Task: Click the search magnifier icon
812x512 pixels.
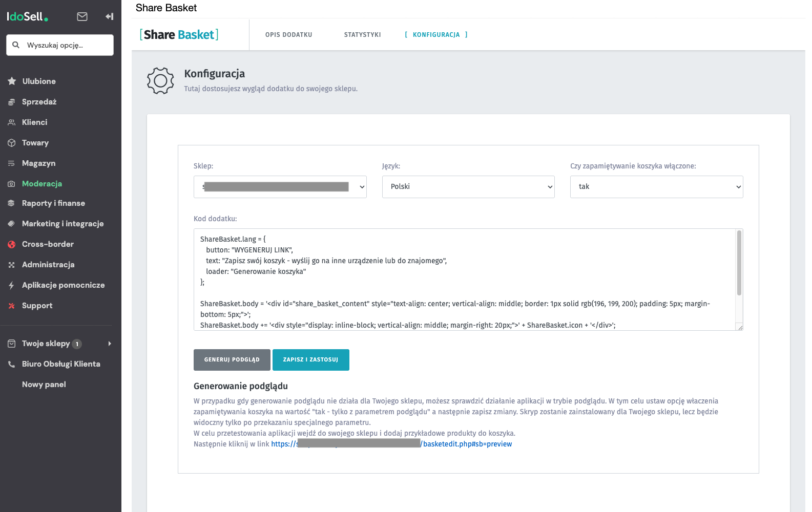Action: click(x=16, y=45)
